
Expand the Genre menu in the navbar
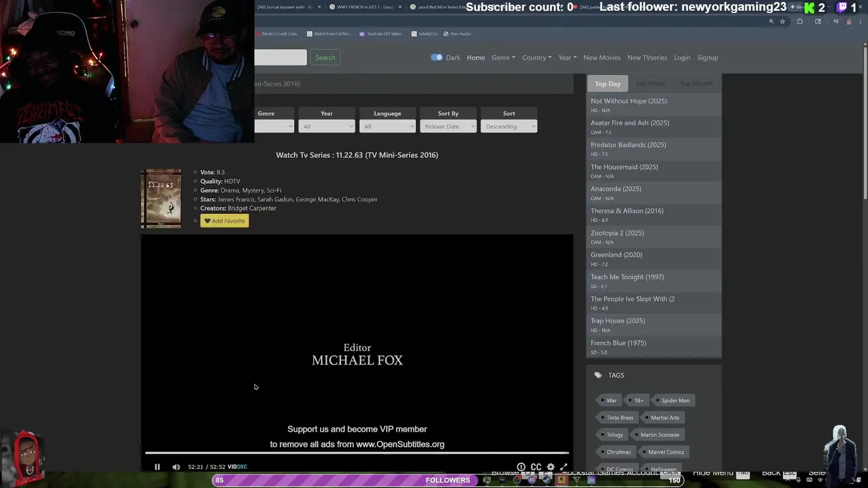tap(503, 58)
